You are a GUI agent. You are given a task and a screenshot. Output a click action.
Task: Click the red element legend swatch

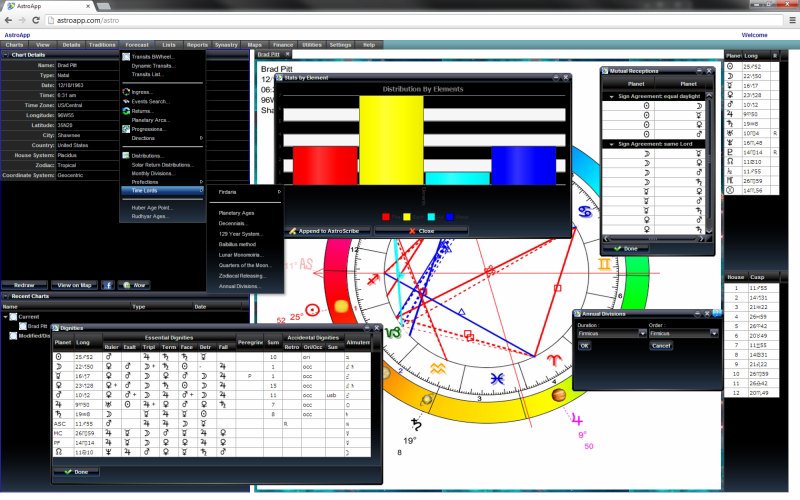[x=388, y=216]
